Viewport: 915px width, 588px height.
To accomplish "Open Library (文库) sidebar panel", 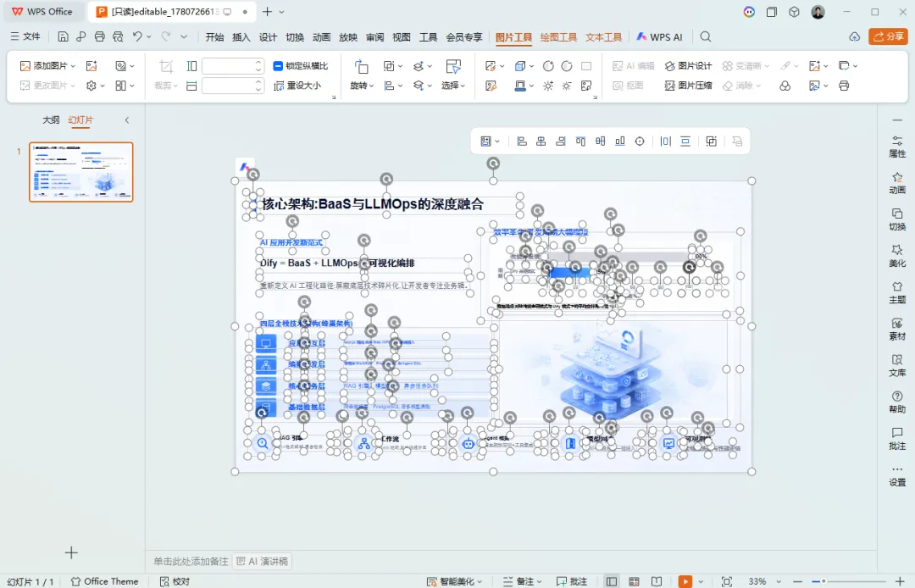I will click(897, 366).
